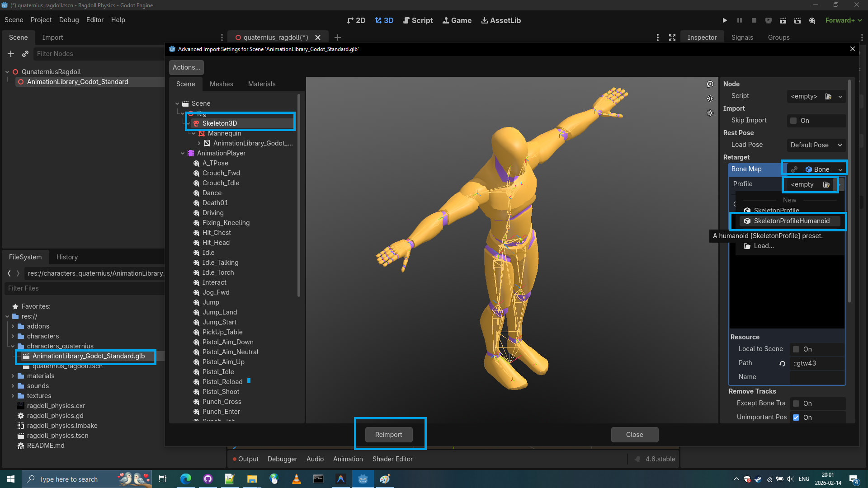The width and height of the screenshot is (868, 488).
Task: Open the Load Pose dropdown
Action: 816,145
